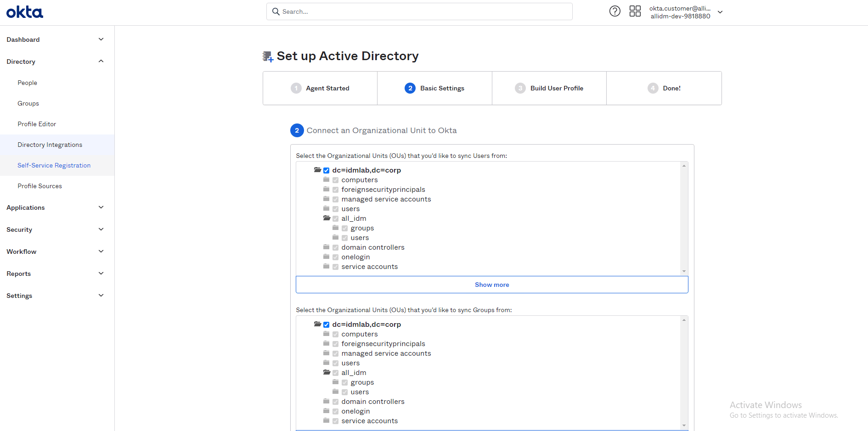Toggle domain controllers checkbox in Users sync tree
The width and height of the screenshot is (868, 431).
(336, 247)
